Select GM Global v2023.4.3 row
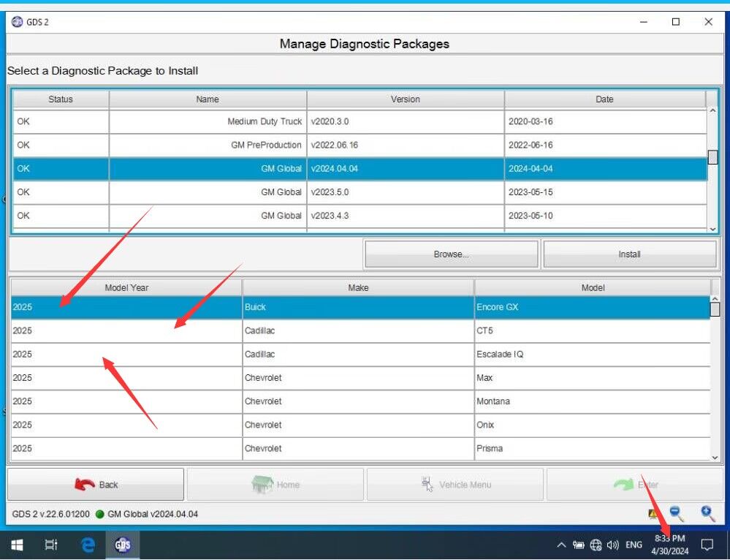The height and width of the screenshot is (560, 730). click(360, 216)
